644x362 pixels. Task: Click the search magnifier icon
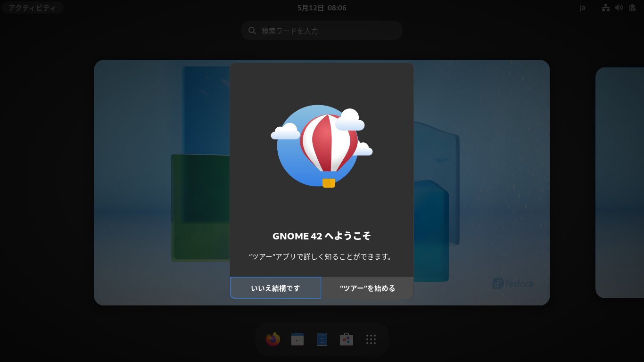point(252,31)
